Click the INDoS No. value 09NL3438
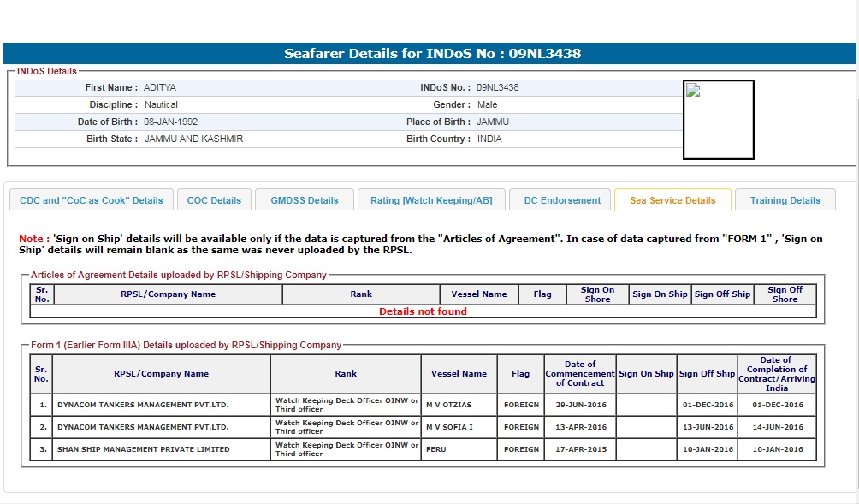 497,87
